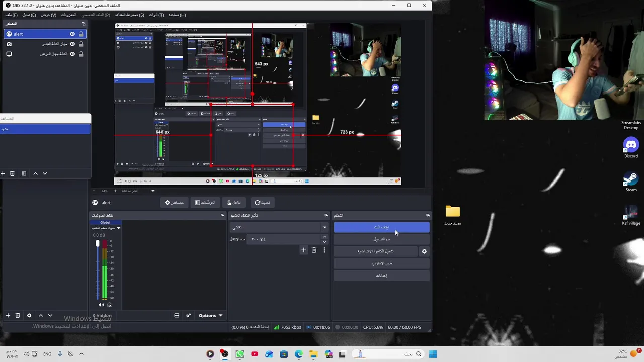644x362 pixels.
Task: Open خصائص properties for alert source
Action: tap(174, 202)
